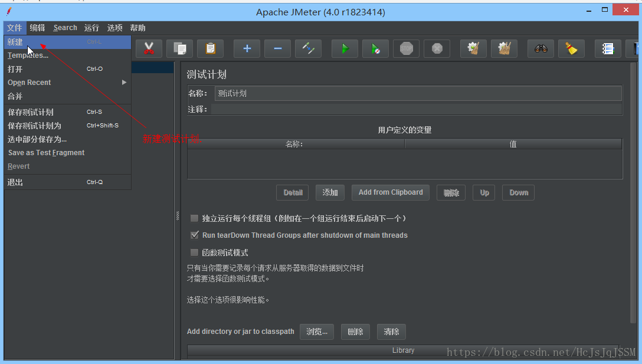Click the Detail button

(293, 192)
